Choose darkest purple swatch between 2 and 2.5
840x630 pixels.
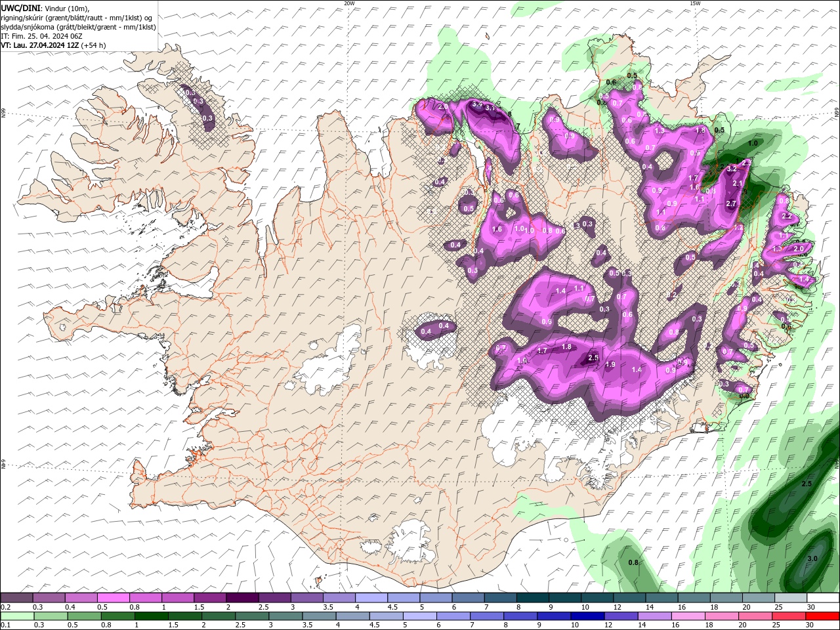[x=241, y=597]
